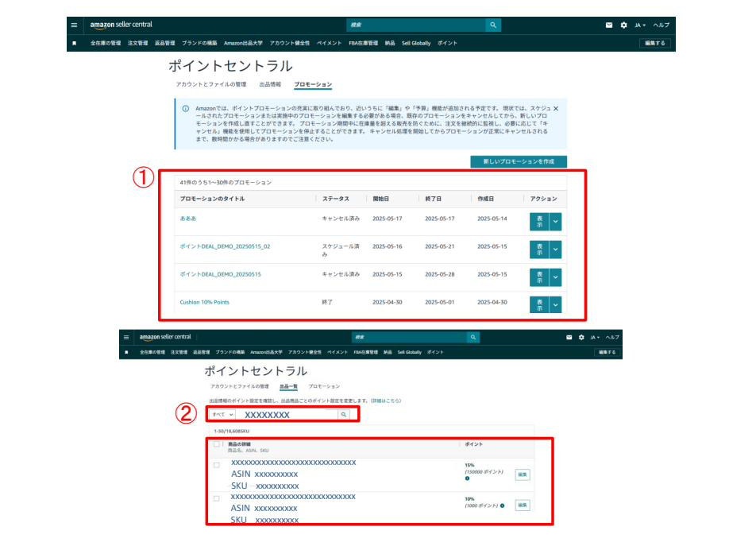Viewport: 756px width, 542px height.
Task: Expand action arrow for ポイントDEAL_DEMO_20250515_02 row
Action: coord(555,250)
